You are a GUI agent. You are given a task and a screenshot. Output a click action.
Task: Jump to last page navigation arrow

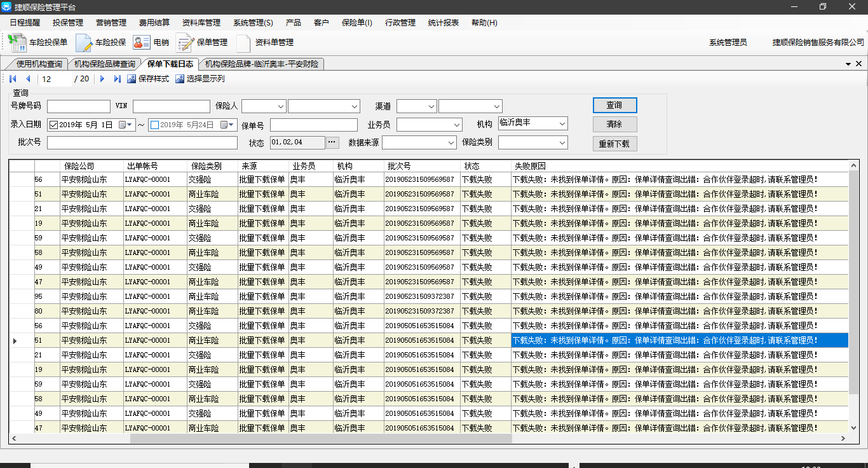click(x=117, y=79)
